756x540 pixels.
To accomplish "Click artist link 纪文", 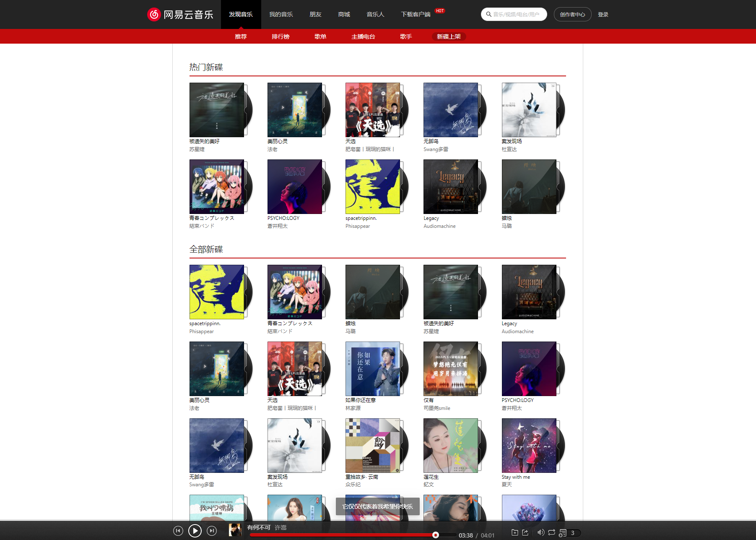I will tap(429, 485).
